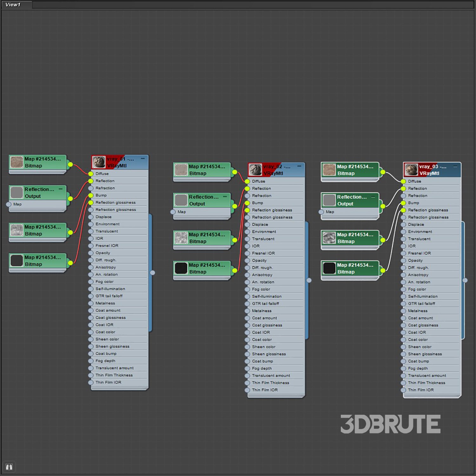476x476 pixels.
Task: Click Map input socket of leftmost Reflection Output
Action: pos(9,204)
